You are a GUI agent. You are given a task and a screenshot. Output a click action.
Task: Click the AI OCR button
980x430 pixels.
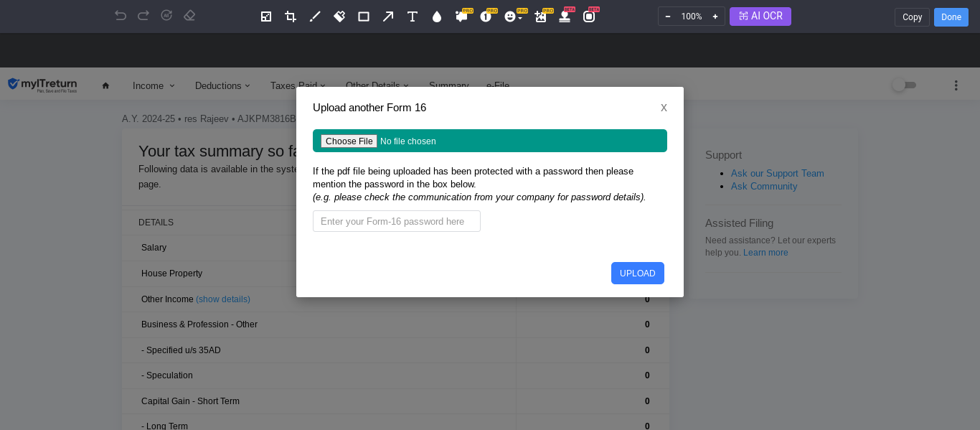pos(760,17)
